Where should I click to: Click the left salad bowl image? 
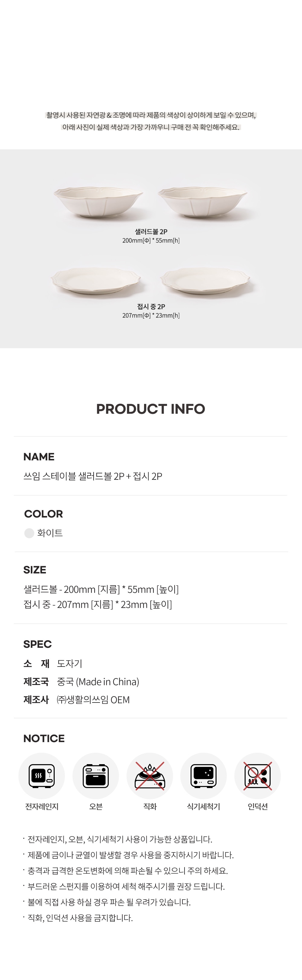pyautogui.click(x=98, y=202)
